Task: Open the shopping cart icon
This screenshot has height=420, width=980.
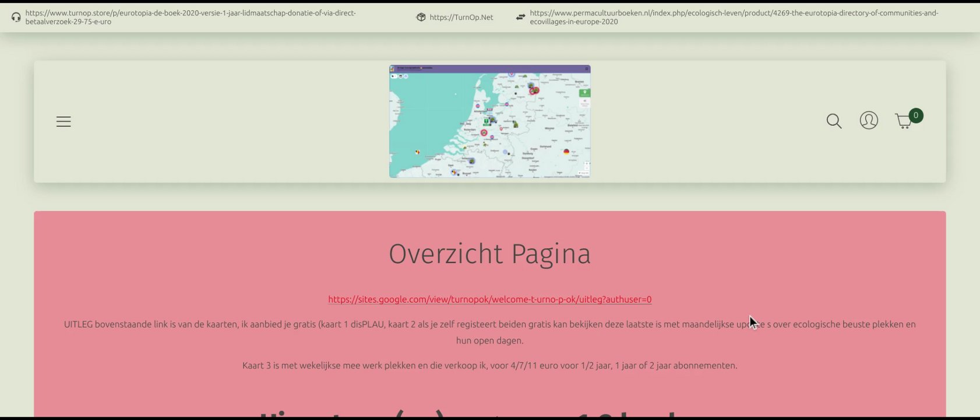Action: 904,121
